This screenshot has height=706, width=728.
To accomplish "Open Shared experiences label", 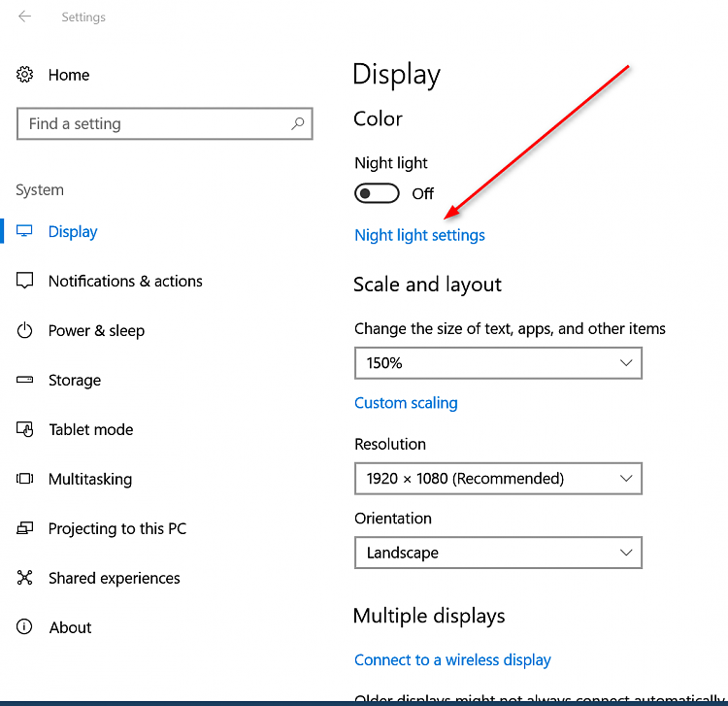I will (x=115, y=578).
